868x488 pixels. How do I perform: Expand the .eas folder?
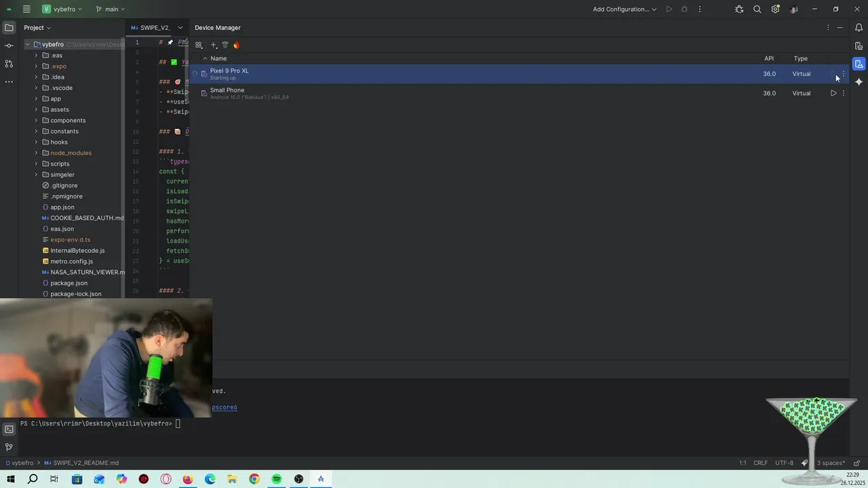pyautogui.click(x=36, y=56)
